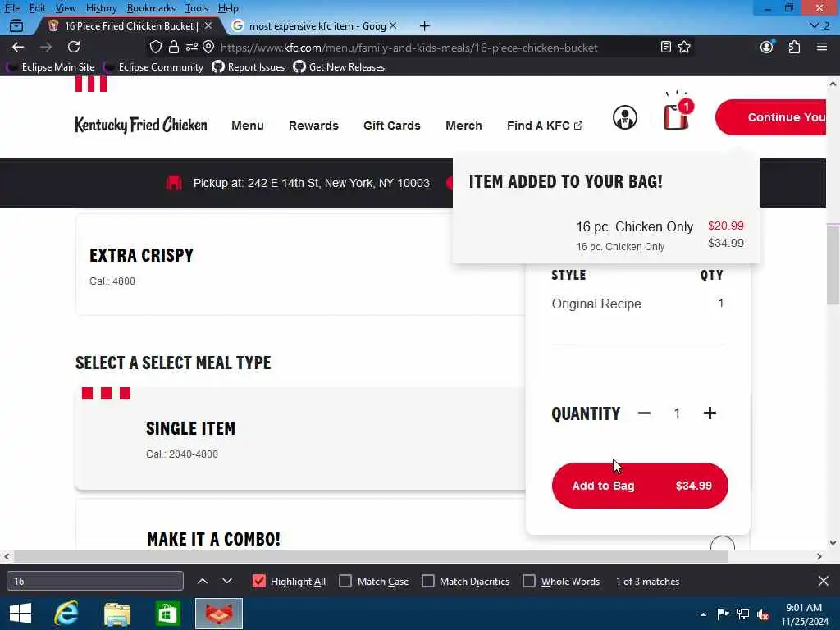Open the Report Issues bookmark
Image resolution: width=840 pixels, height=630 pixels.
(x=248, y=67)
